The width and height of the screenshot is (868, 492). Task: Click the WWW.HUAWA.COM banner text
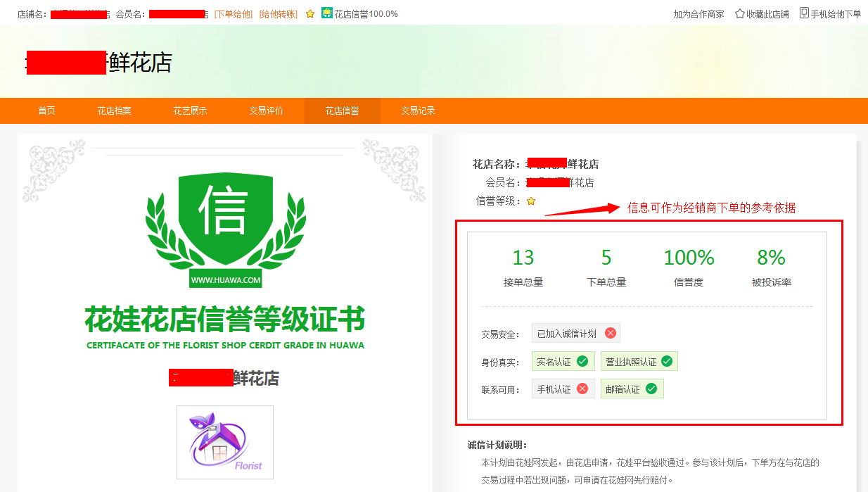coord(226,280)
